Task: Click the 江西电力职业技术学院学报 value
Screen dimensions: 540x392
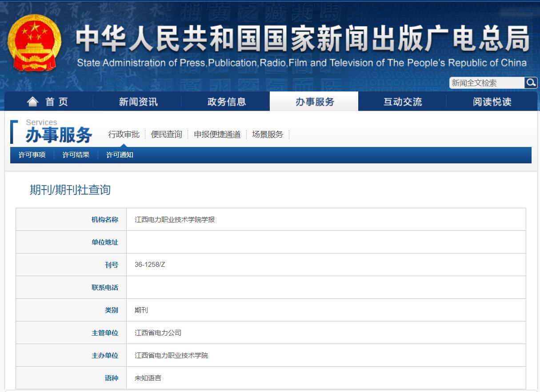Action: (x=175, y=219)
